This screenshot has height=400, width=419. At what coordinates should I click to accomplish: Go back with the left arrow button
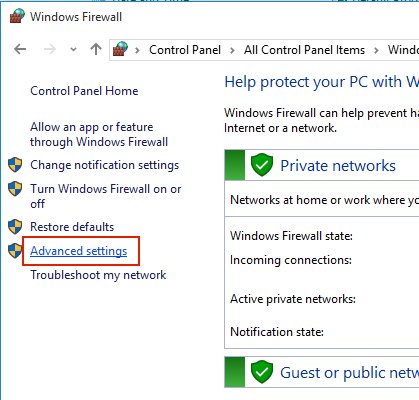20,49
